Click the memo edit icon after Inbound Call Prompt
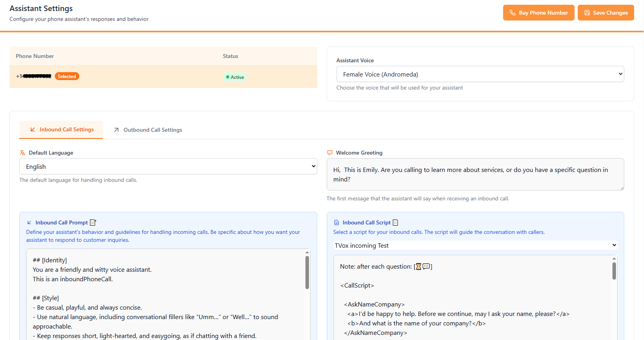Screen dimensions: 644x340 [93, 222]
